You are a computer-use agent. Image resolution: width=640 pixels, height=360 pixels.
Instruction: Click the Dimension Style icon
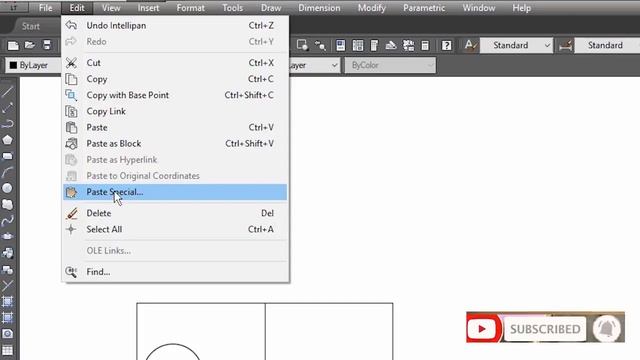(565, 45)
